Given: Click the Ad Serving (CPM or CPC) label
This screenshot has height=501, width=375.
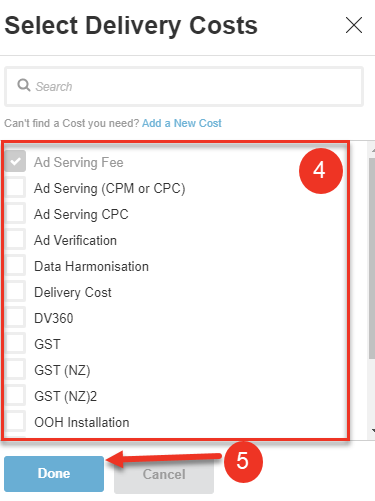Looking at the screenshot, I should point(110,189).
